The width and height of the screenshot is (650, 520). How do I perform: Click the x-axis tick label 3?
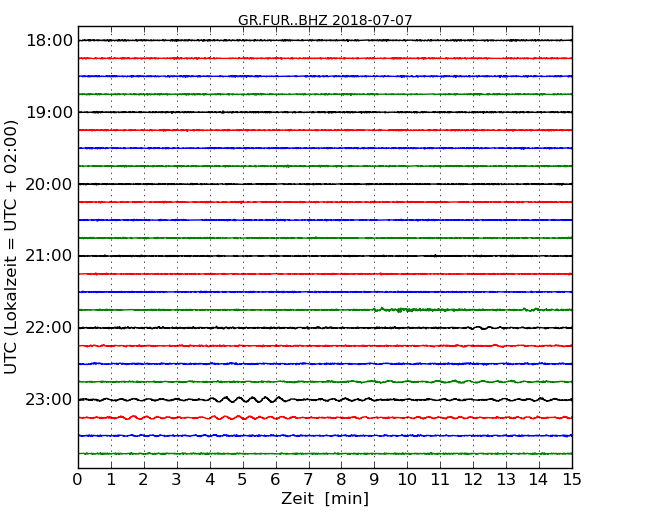[177, 480]
